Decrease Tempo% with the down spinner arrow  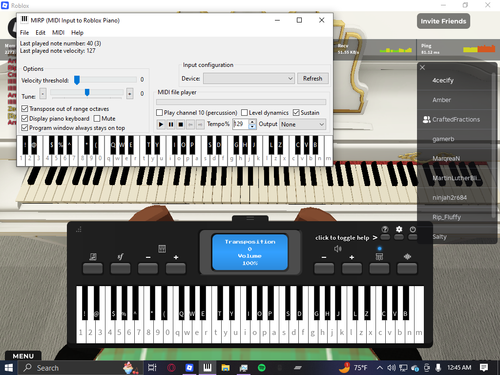coord(252,127)
